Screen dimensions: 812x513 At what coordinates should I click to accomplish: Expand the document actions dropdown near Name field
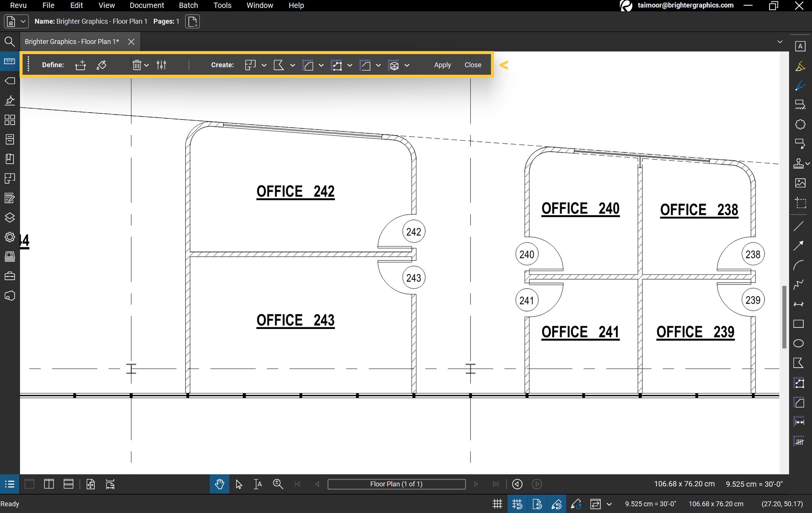click(x=23, y=21)
